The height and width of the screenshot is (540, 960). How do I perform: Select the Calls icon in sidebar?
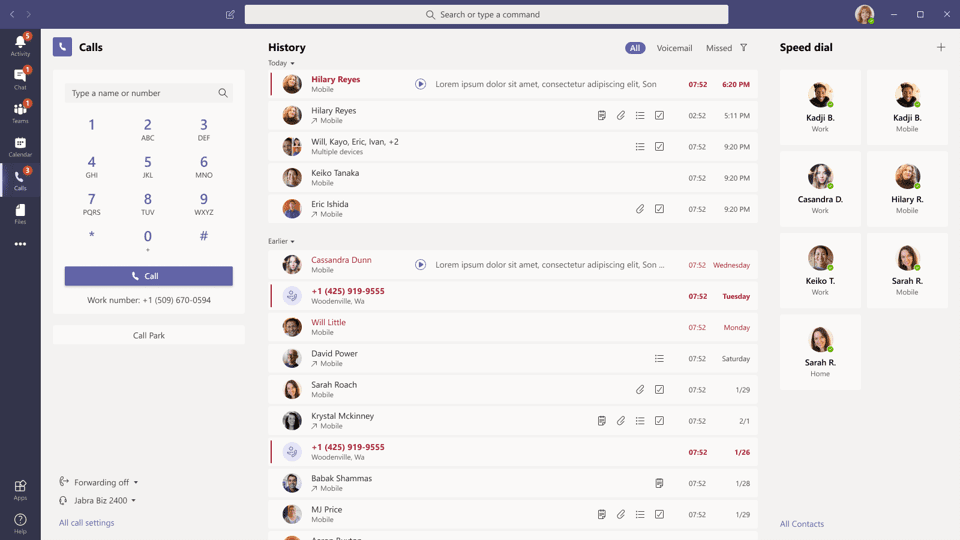[20, 180]
